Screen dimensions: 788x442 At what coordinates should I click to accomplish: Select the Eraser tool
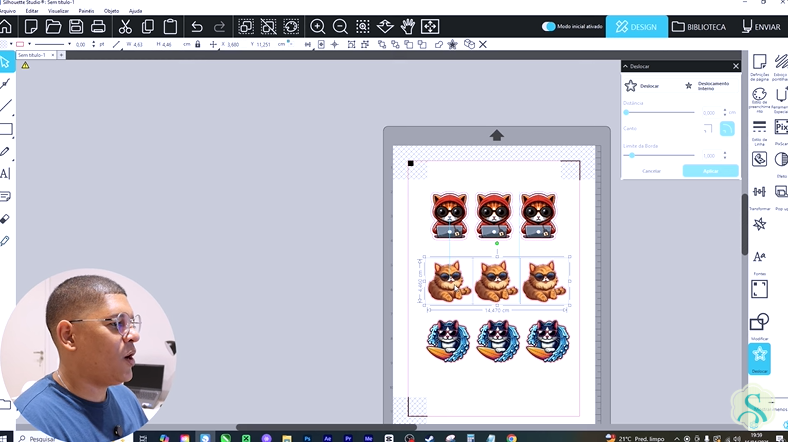tap(5, 218)
